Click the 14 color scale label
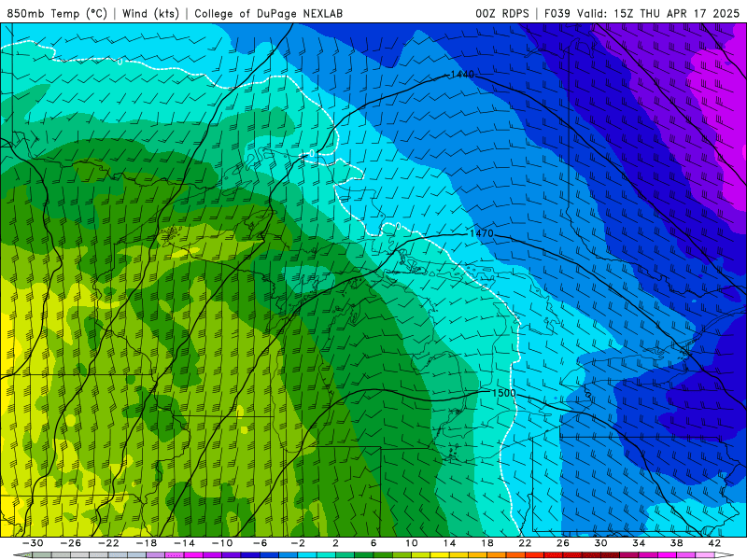 (449, 543)
